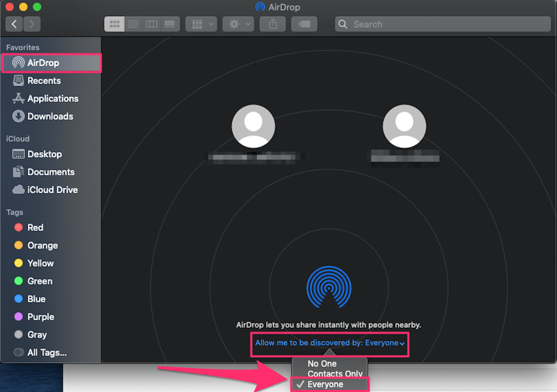Open iCloud Drive from the sidebar
This screenshot has width=557, height=392.
pos(52,190)
